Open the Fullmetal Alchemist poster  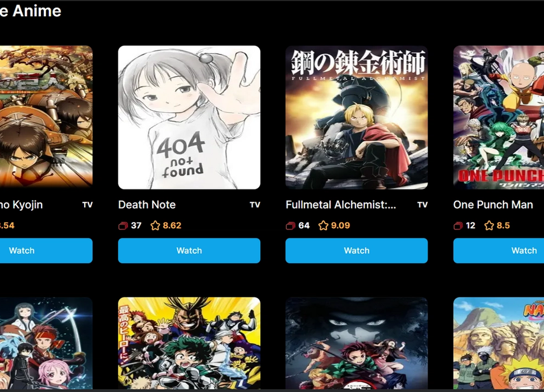pyautogui.click(x=357, y=117)
